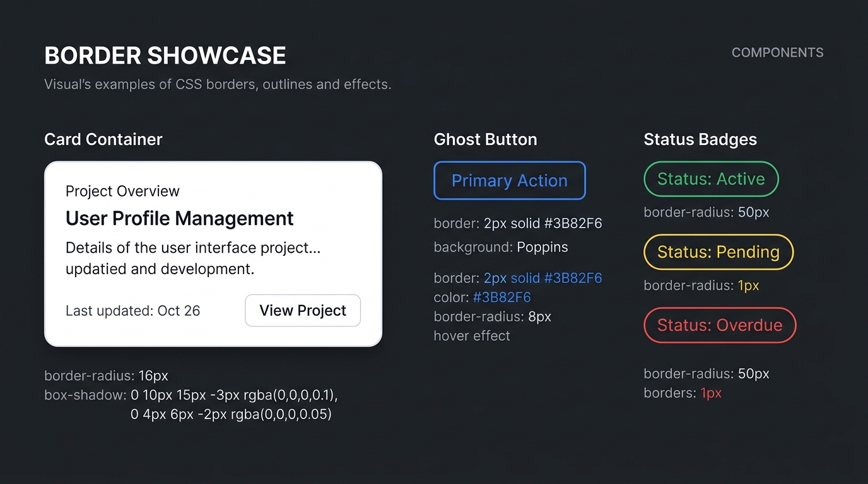Click the "hover effect" text

[472, 335]
